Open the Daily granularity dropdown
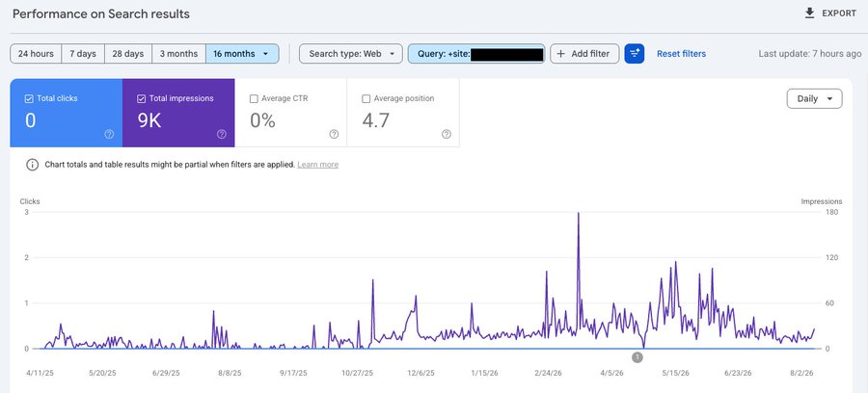Screen dimensions: 868x393 [x=814, y=99]
